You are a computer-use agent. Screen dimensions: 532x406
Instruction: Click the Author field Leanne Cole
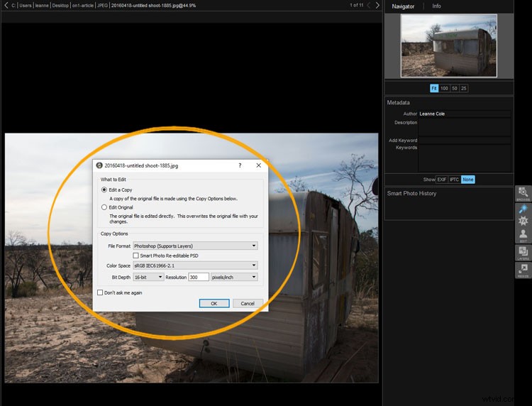[x=465, y=114]
